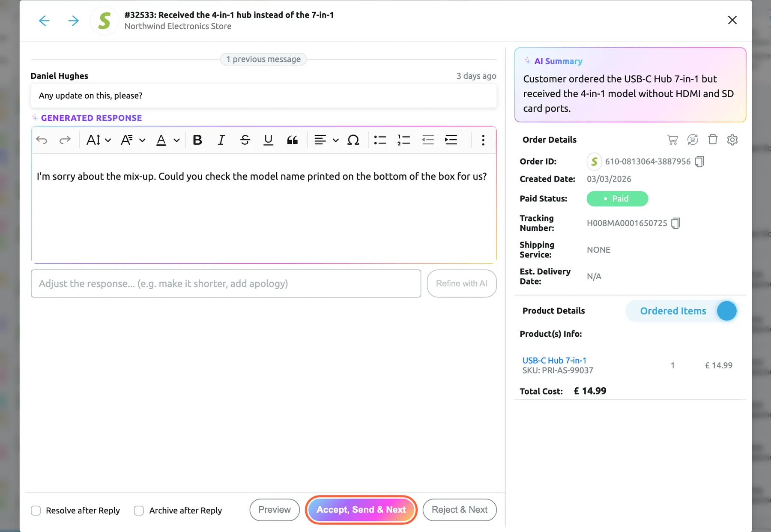Screen dimensions: 771x532
Task: Check Resolve after Reply
Action: [x=36, y=511]
